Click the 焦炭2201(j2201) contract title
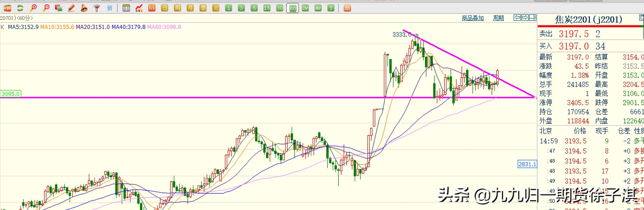The width and height of the screenshot is (644, 210). point(589,20)
